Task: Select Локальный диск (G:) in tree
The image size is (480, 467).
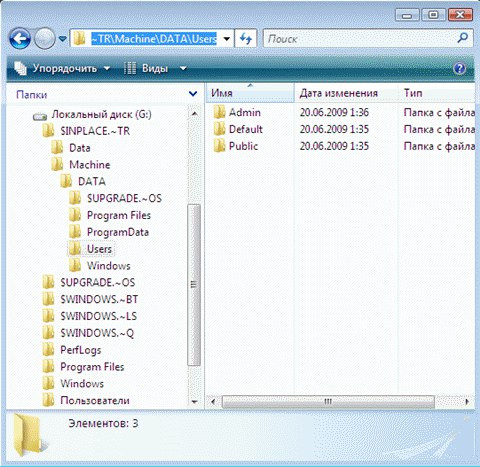Action: [x=101, y=114]
